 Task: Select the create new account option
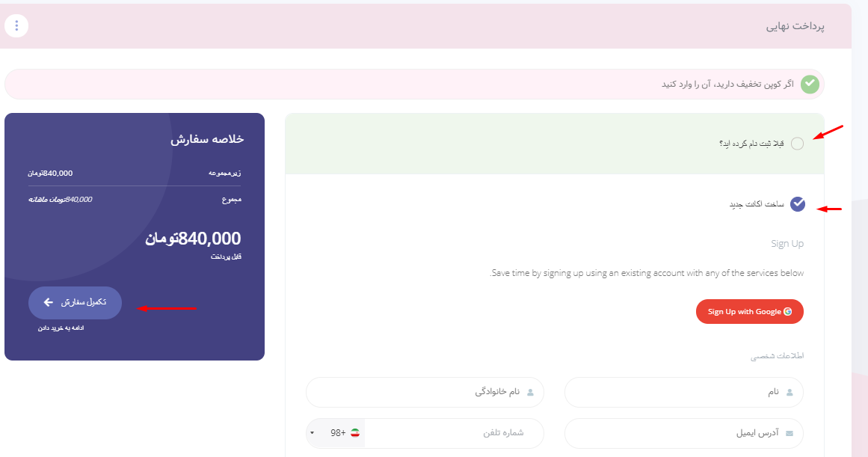click(798, 204)
